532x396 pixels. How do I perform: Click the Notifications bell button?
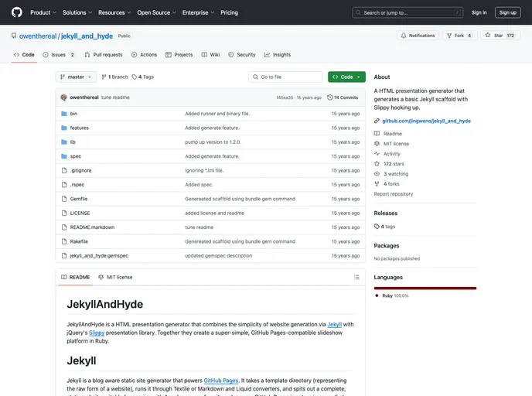(418, 36)
